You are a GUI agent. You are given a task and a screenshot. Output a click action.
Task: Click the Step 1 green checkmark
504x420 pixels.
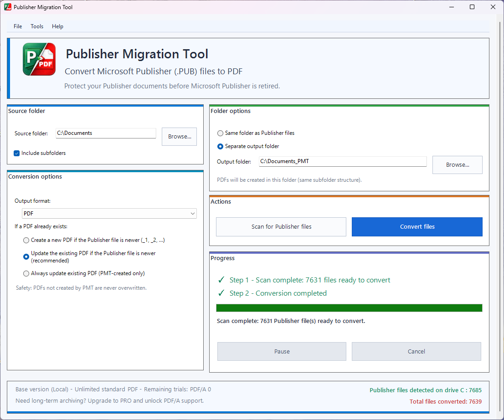(221, 280)
